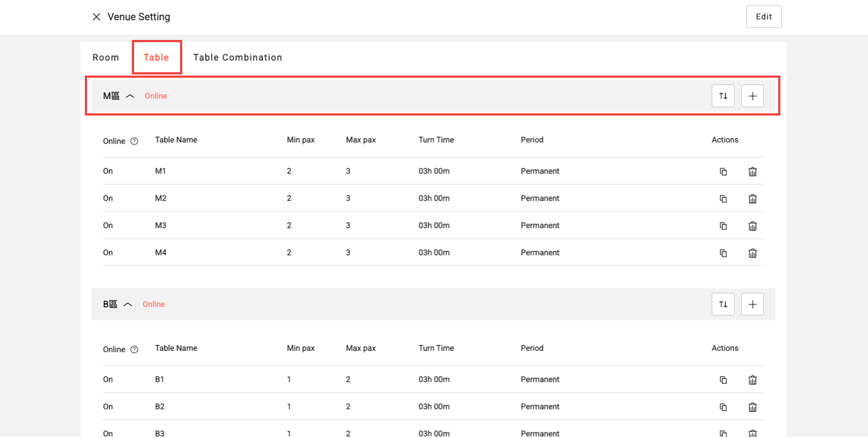Image resolution: width=868 pixels, height=438 pixels.
Task: Collapse the B區 section chevron
Action: tap(128, 304)
